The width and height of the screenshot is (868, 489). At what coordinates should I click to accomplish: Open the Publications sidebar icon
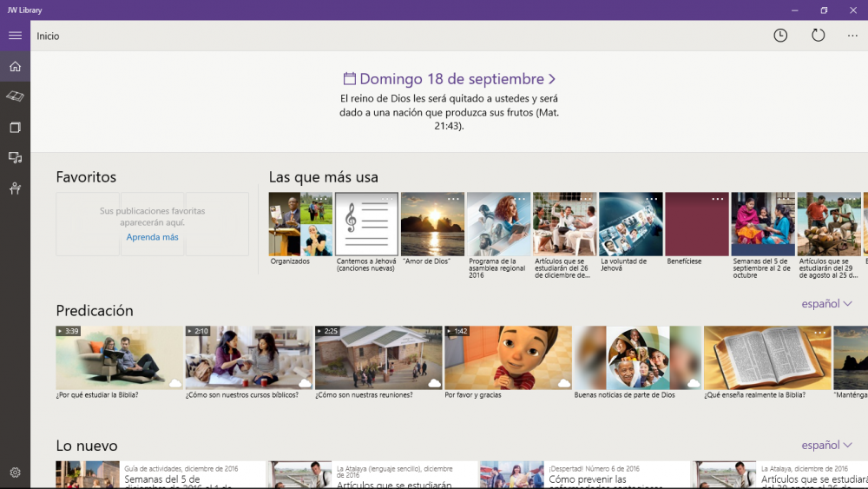15,127
